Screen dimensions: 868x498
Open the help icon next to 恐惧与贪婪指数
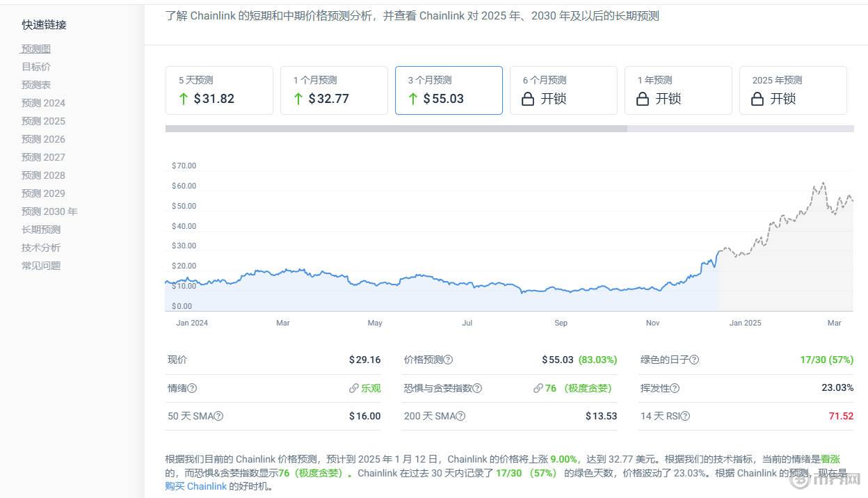coord(477,388)
